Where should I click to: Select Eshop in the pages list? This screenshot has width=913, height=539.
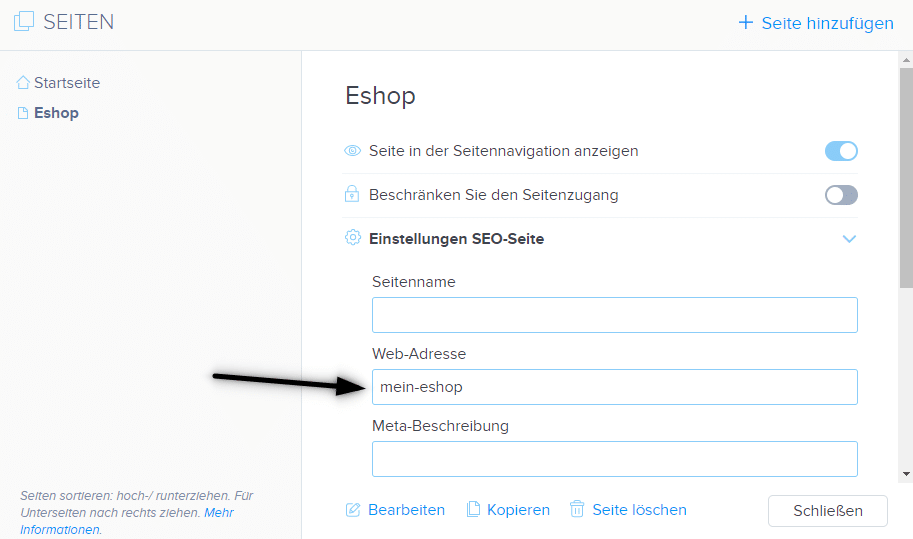point(56,113)
